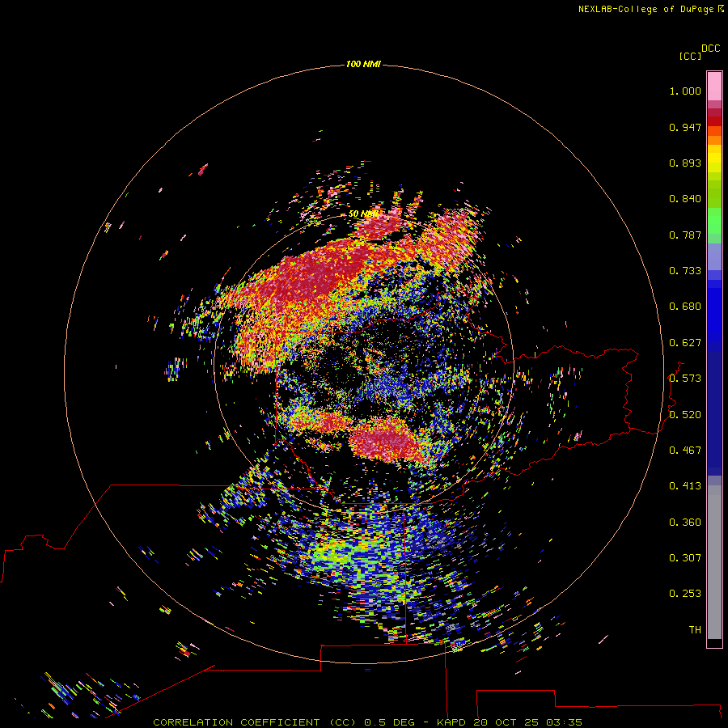Click the 100 NMI range ring label

pyautogui.click(x=363, y=64)
